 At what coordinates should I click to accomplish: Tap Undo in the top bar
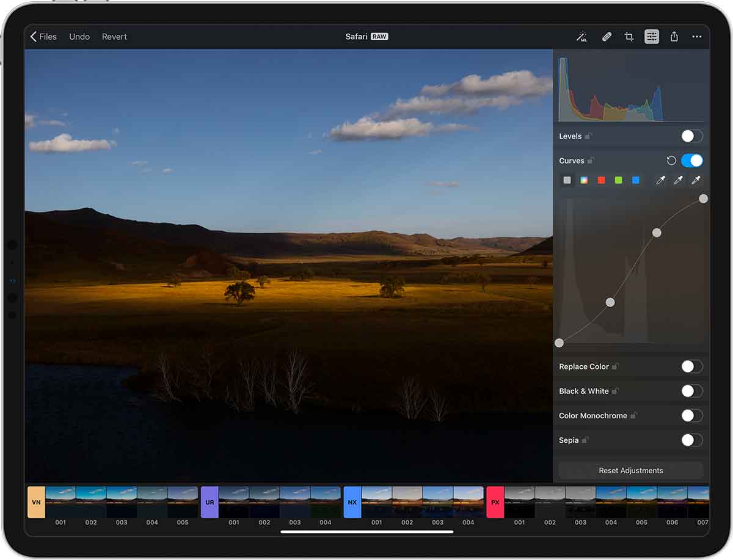[79, 37]
